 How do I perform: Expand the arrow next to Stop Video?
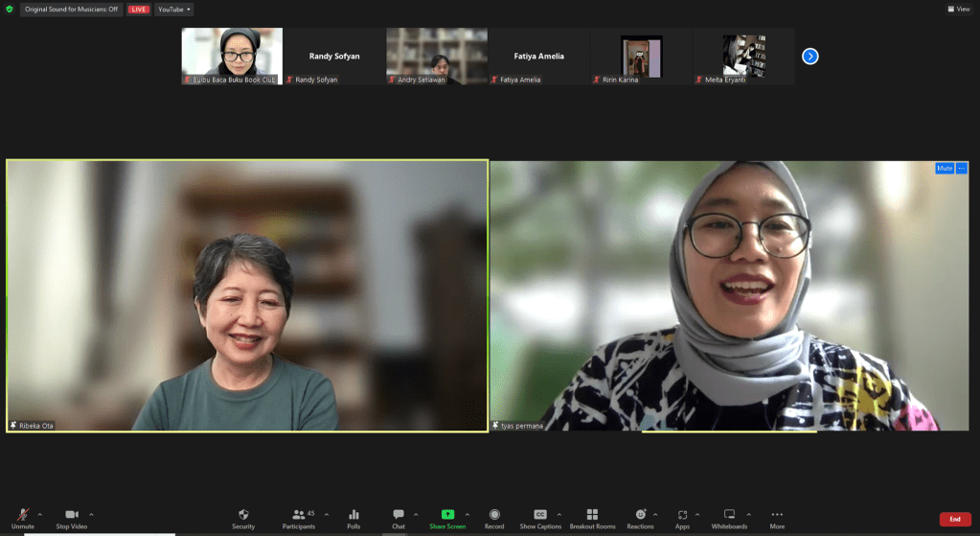(93, 515)
